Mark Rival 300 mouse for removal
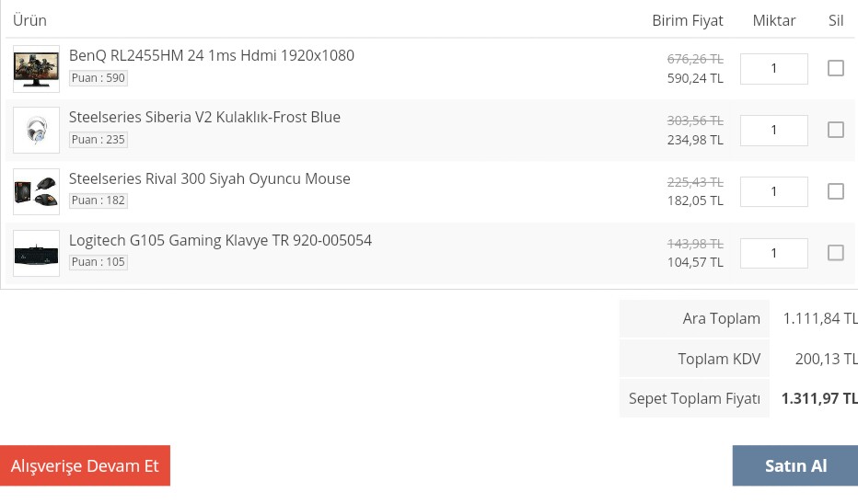Viewport: 858px width, 504px height. [x=836, y=191]
